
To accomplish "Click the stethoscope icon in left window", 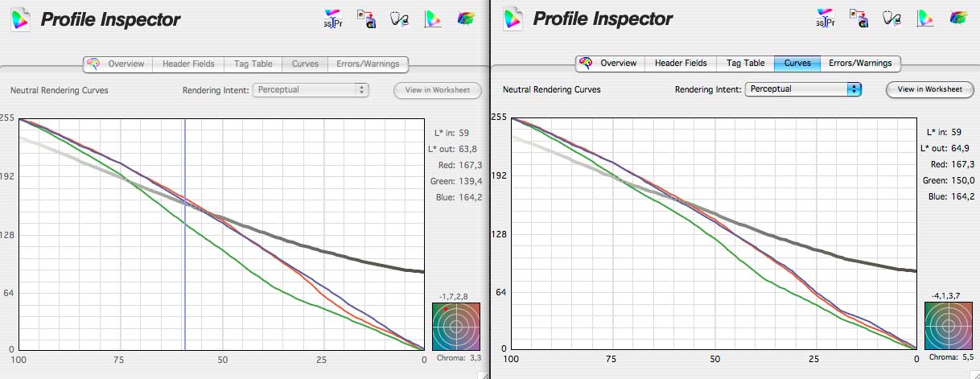I will point(399,19).
